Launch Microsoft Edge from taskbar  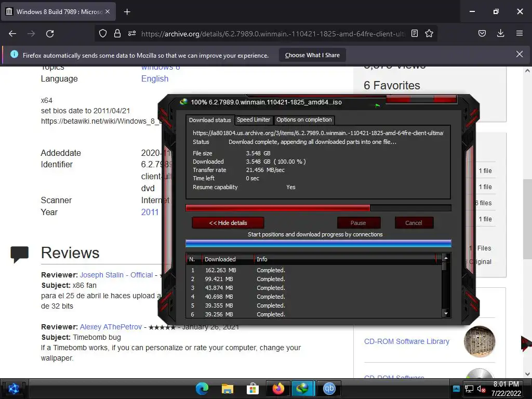tap(202, 389)
